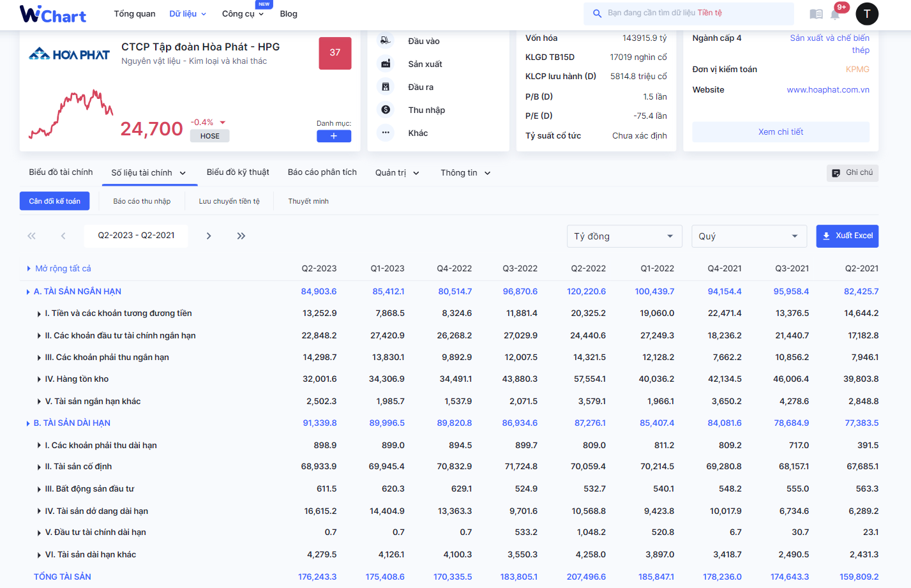The height and width of the screenshot is (588, 911).
Task: Jump to last period double-right arrows
Action: (241, 236)
